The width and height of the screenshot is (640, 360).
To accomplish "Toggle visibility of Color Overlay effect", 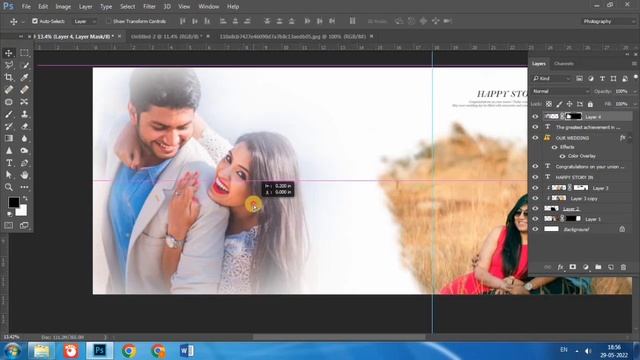I will click(562, 156).
